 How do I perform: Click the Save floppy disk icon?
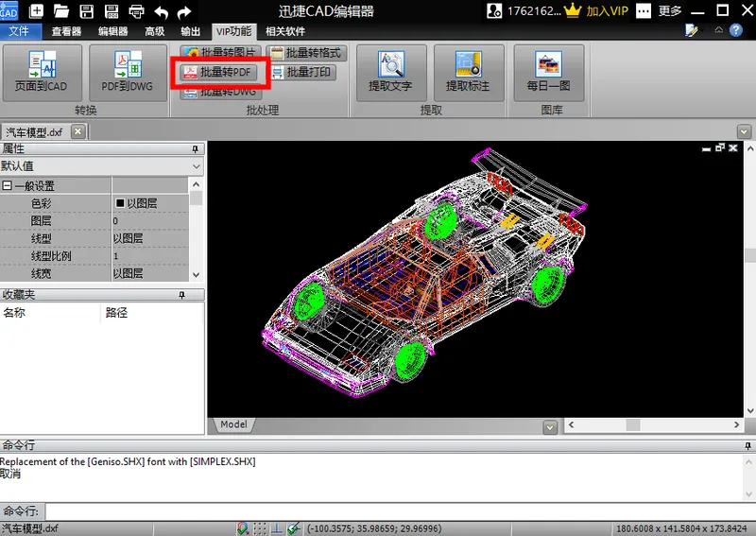tap(86, 10)
